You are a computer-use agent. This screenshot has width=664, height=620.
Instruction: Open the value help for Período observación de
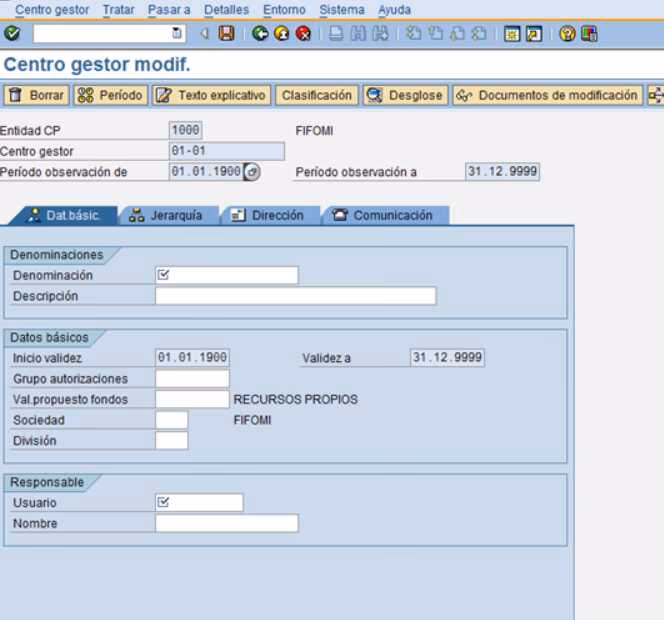click(x=252, y=172)
